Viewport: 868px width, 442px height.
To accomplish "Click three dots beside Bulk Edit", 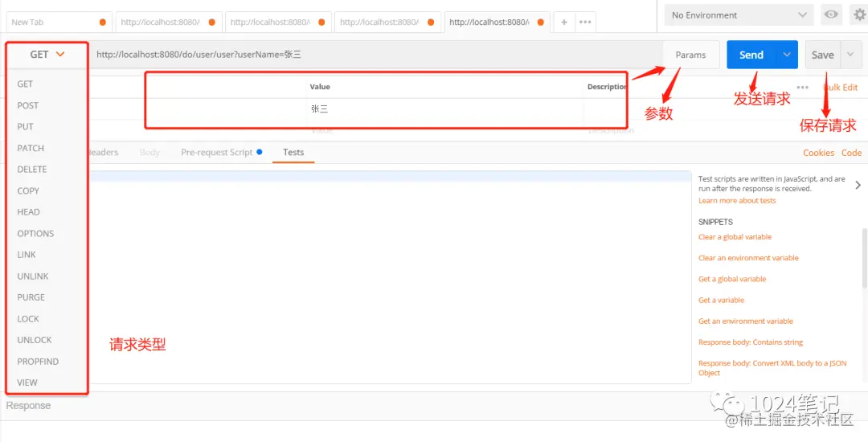I will point(803,88).
